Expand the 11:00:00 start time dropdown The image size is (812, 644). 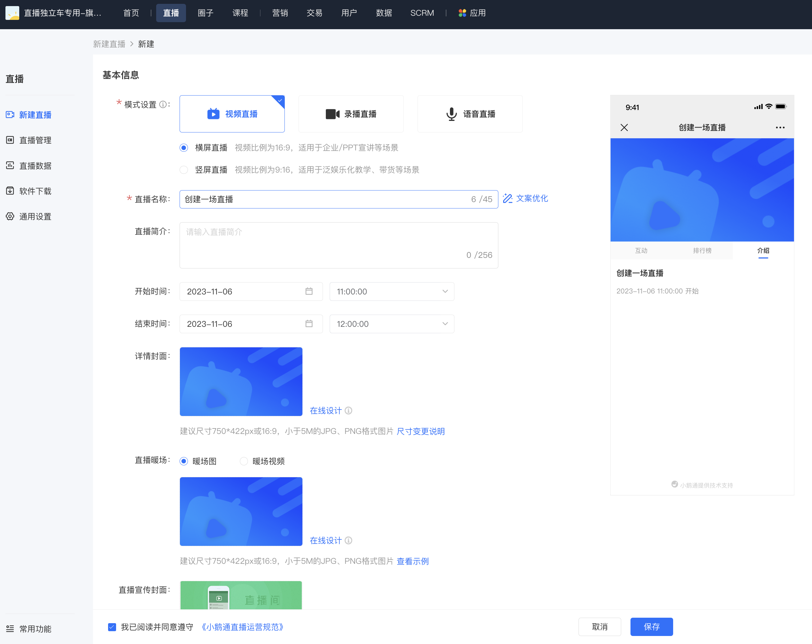pyautogui.click(x=392, y=292)
